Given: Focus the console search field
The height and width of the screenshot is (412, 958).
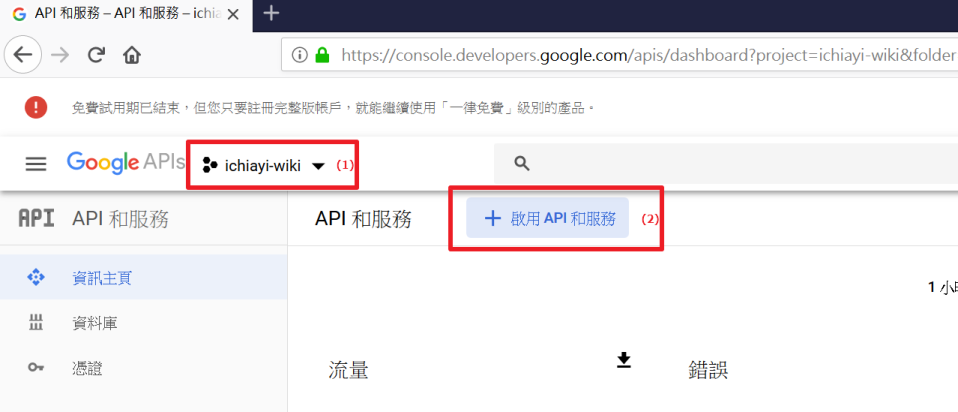Looking at the screenshot, I should click(726, 163).
